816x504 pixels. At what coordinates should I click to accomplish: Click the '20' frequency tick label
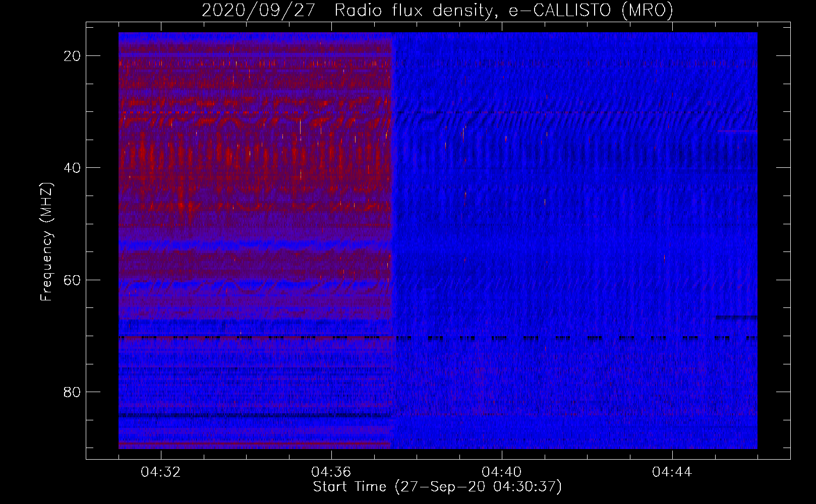tap(72, 56)
